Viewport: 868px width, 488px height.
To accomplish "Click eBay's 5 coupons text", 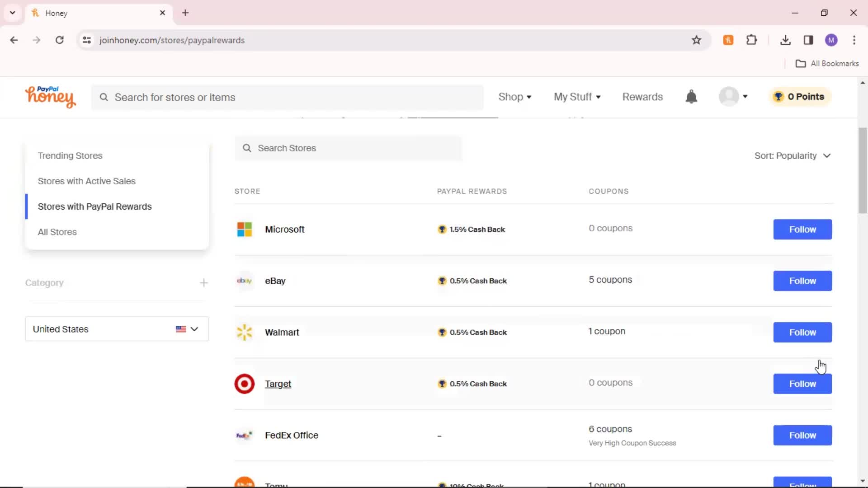I will [610, 280].
